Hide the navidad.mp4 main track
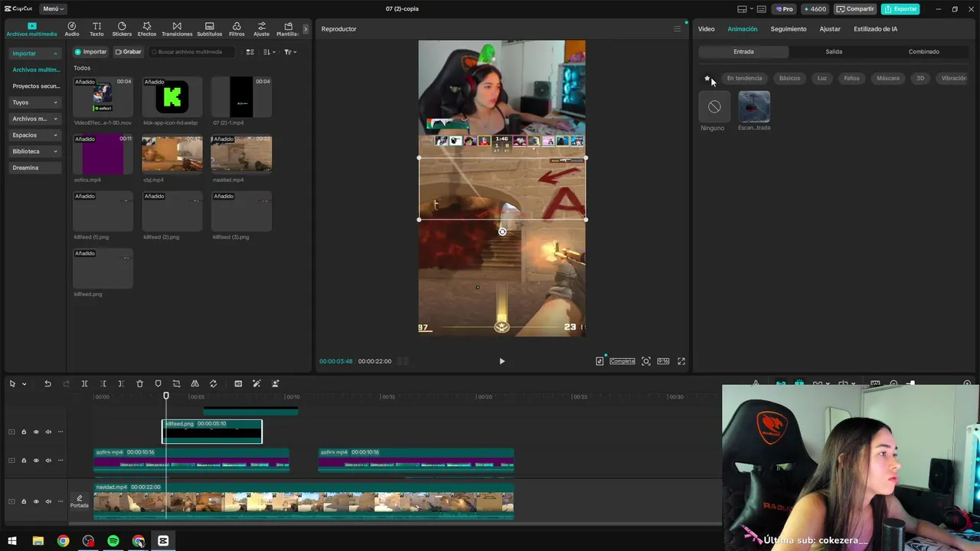Viewport: 980px width, 551px height. 36,501
